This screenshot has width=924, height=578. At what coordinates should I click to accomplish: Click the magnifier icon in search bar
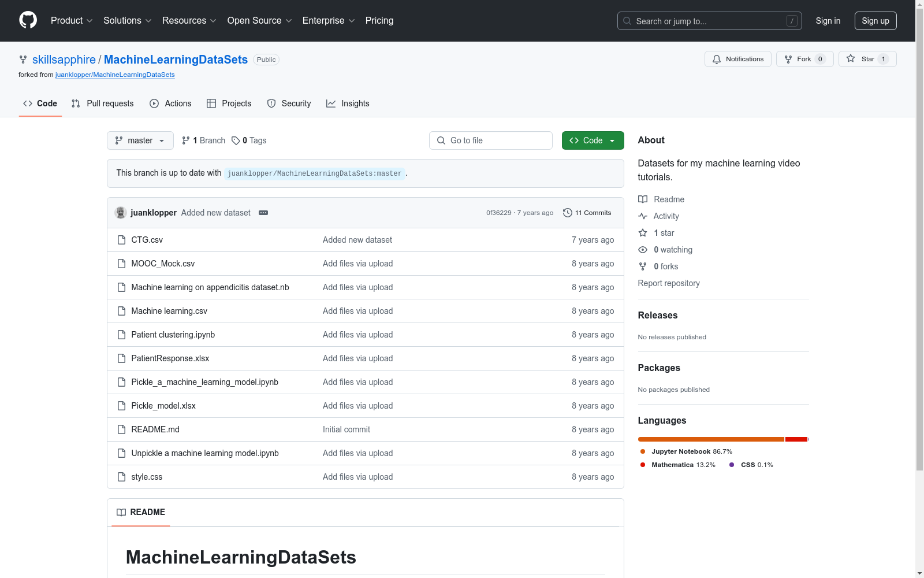click(x=627, y=21)
